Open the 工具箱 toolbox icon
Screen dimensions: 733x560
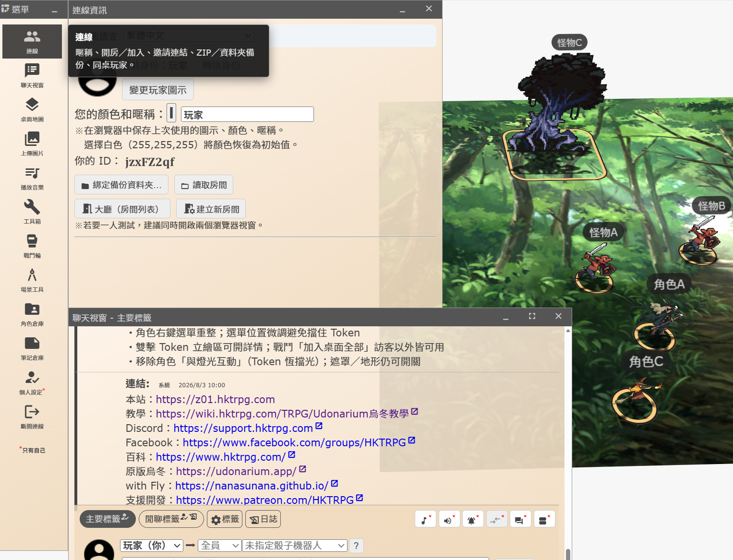[x=32, y=212]
